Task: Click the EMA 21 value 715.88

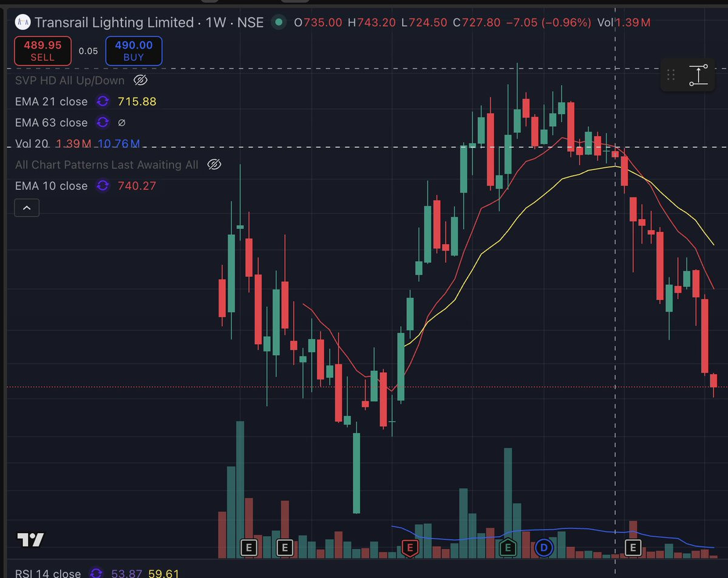Action: tap(137, 101)
